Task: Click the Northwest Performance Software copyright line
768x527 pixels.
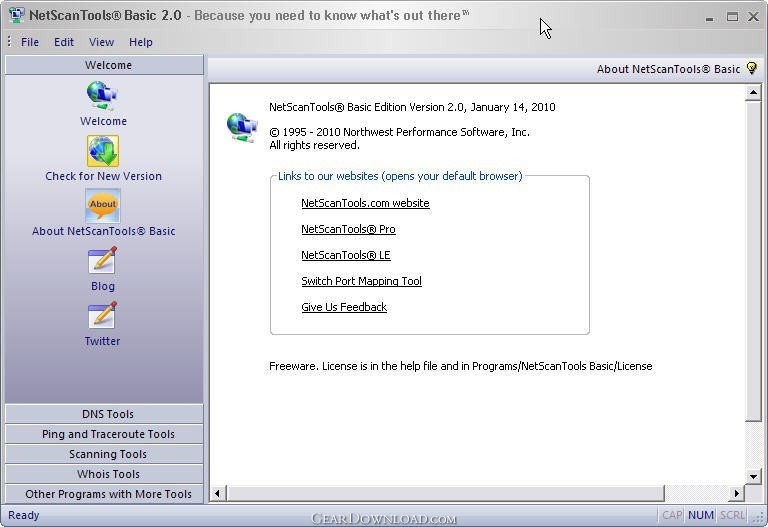Action: 399,132
